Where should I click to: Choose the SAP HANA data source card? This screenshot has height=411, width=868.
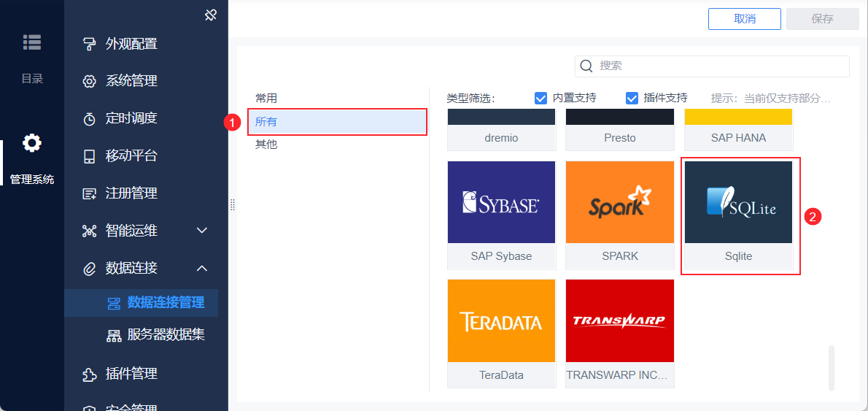tap(738, 130)
